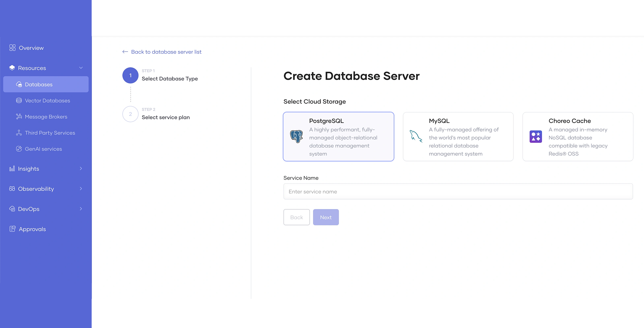Pick the Choreo Cache storage card

577,137
